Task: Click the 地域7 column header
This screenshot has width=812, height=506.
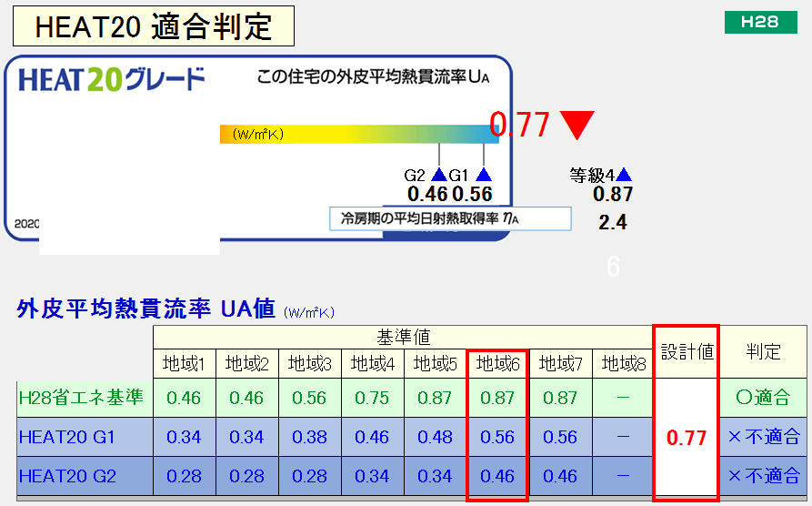Action: click(560, 364)
